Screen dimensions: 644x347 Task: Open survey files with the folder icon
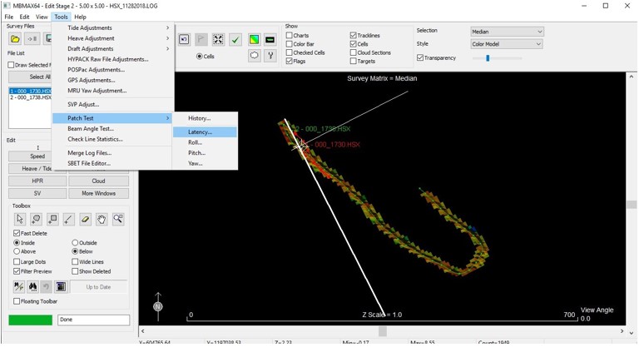15,39
